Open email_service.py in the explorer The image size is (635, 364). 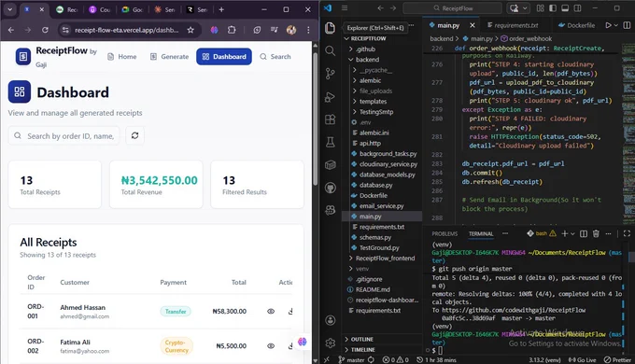[x=382, y=205]
